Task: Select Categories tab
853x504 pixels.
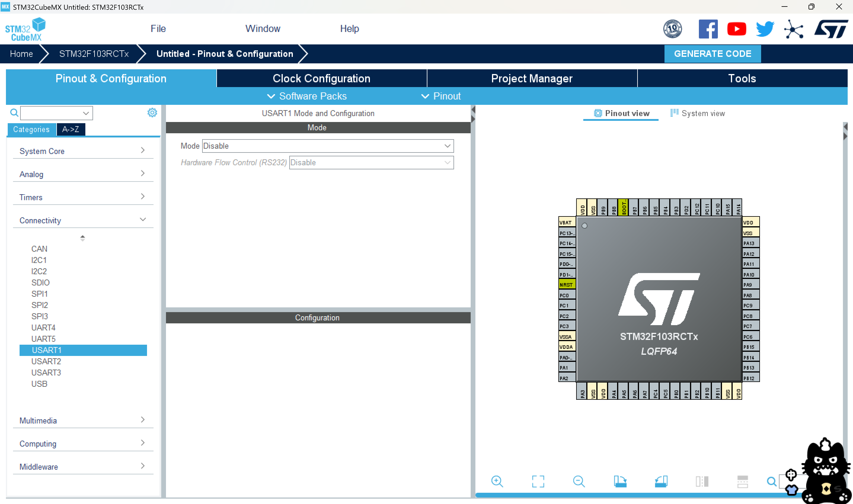Action: pos(31,129)
